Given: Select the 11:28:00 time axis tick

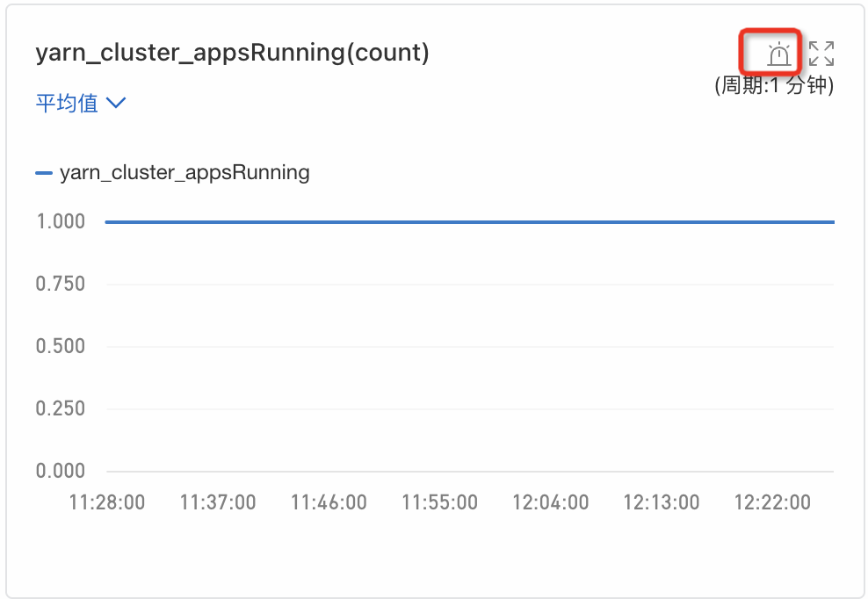Looking at the screenshot, I should [x=107, y=502].
